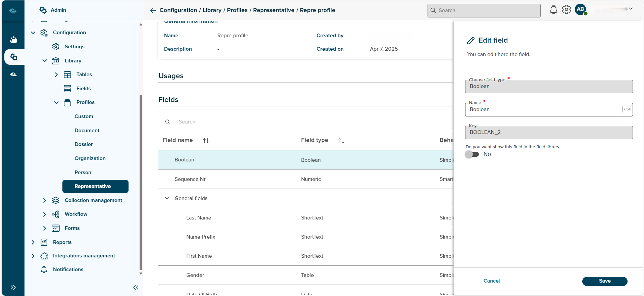This screenshot has width=644, height=296.
Task: Click the Apr 7, 2025 created date
Action: point(384,49)
